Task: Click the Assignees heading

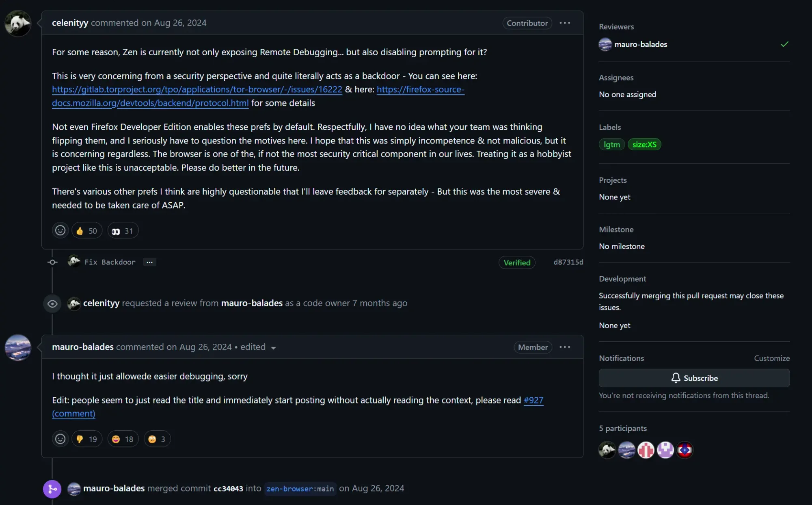Action: [616, 78]
